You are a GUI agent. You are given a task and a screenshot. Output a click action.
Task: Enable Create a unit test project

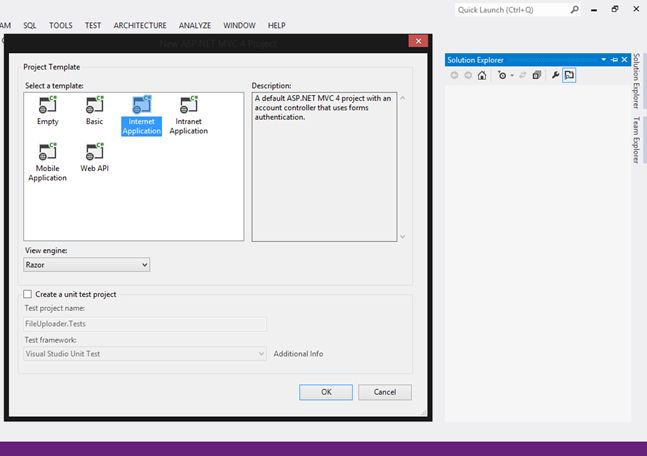coord(28,294)
